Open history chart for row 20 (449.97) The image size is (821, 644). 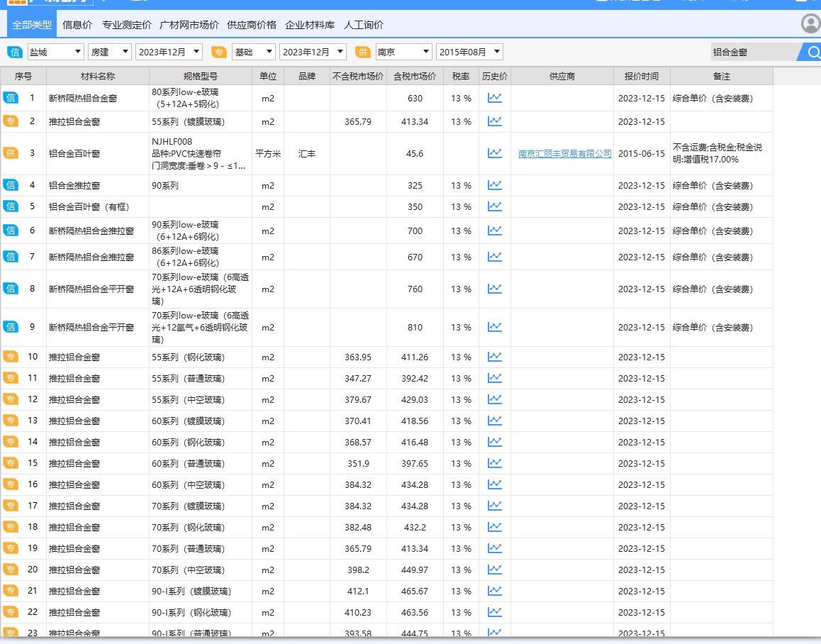point(495,570)
